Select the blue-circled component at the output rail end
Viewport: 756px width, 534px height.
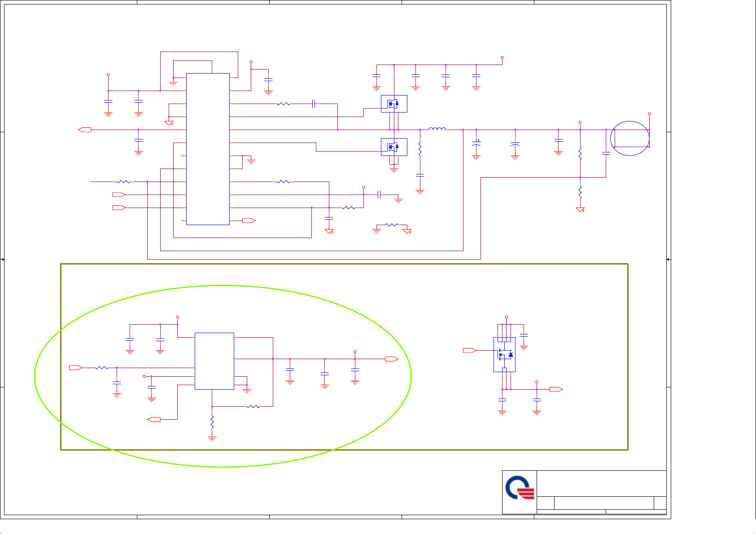[630, 138]
